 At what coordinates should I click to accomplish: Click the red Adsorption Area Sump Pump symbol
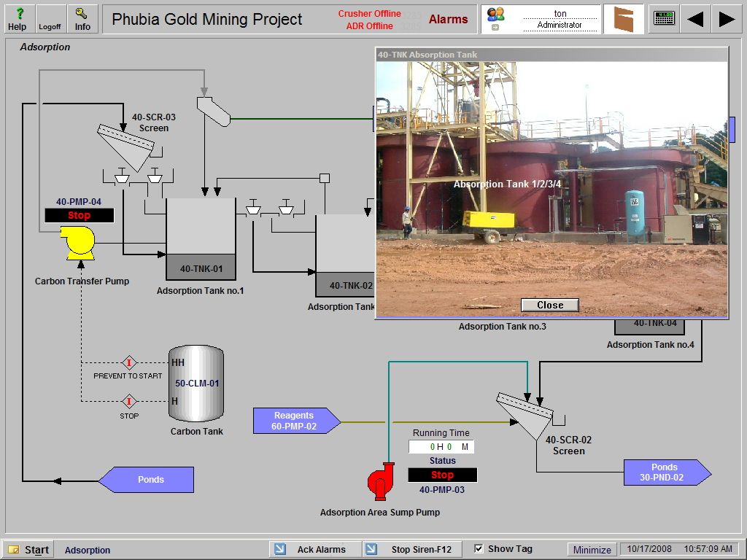(x=381, y=481)
